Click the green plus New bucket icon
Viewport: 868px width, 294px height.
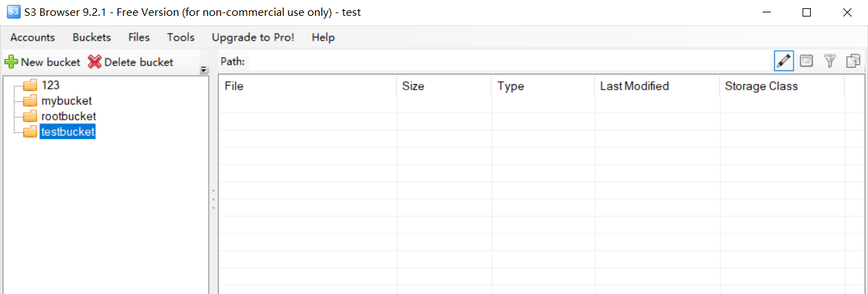[12, 62]
